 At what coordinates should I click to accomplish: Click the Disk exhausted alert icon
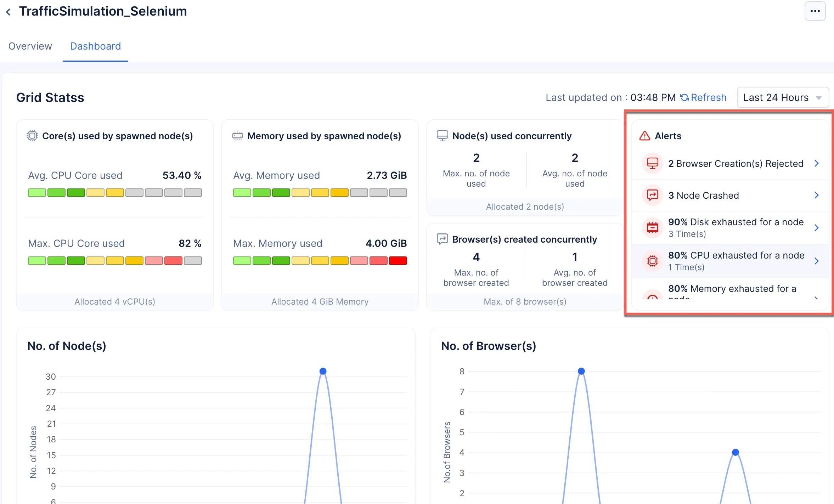click(652, 227)
